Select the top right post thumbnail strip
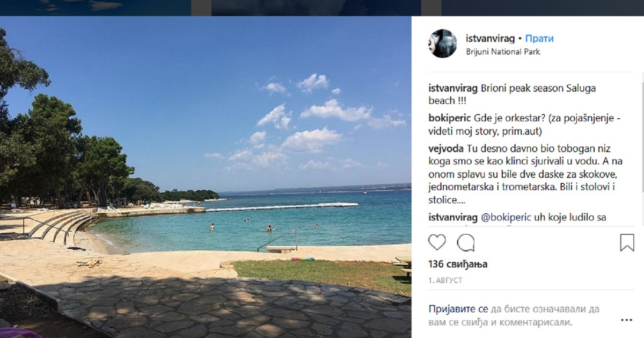The image size is (644, 338). [x=543, y=8]
